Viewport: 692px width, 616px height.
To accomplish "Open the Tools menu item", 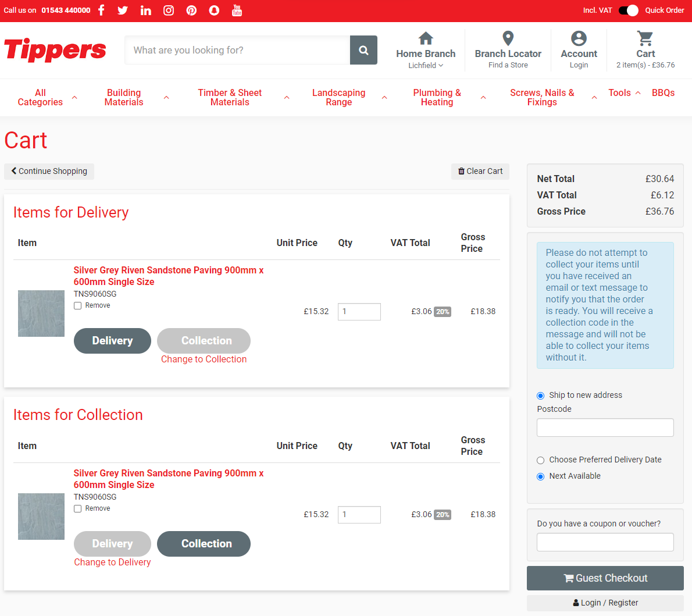I will 620,92.
